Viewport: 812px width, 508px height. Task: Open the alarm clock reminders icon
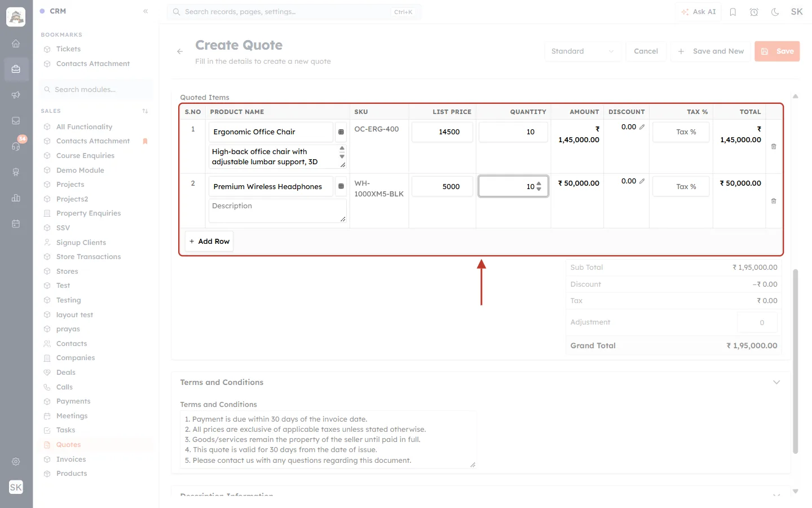[x=754, y=12]
